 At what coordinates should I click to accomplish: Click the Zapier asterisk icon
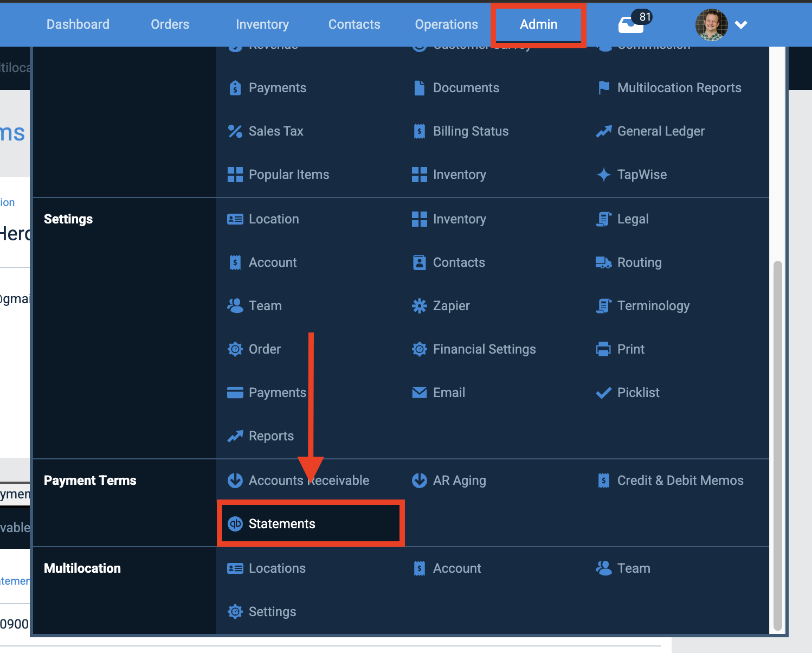(x=419, y=306)
